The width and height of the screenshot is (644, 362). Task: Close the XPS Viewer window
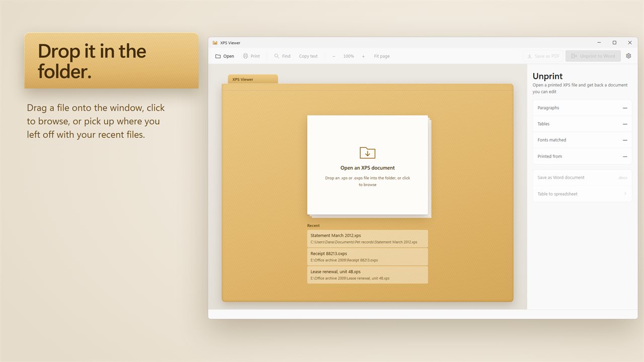pos(630,43)
